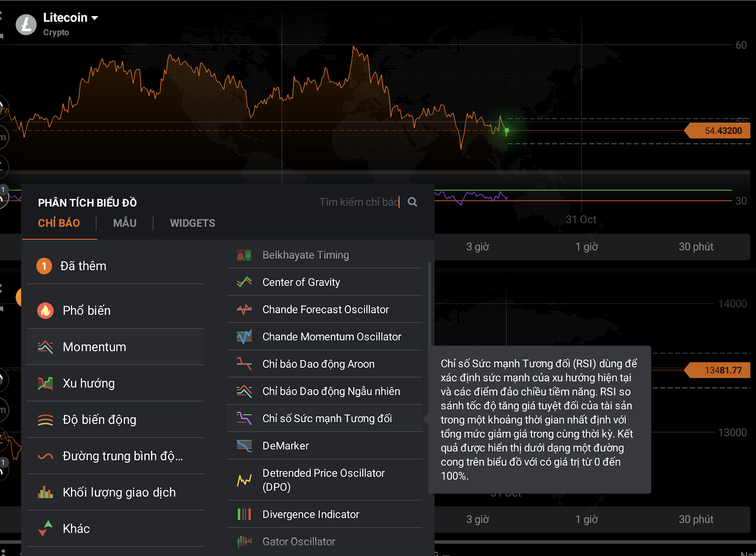Focus the Tìm kiếm chỉ báo search field

358,202
